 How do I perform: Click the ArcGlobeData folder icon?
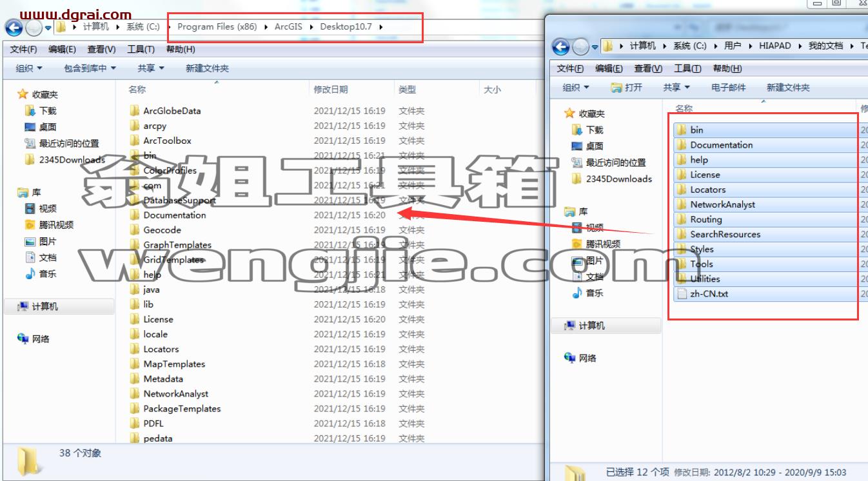coord(134,111)
